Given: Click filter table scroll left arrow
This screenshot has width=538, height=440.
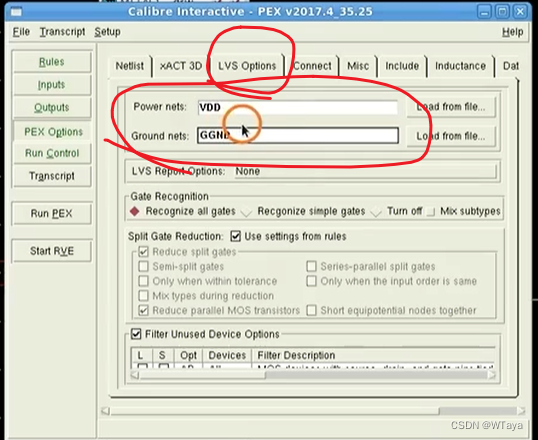Looking at the screenshot, I should coord(135,375).
